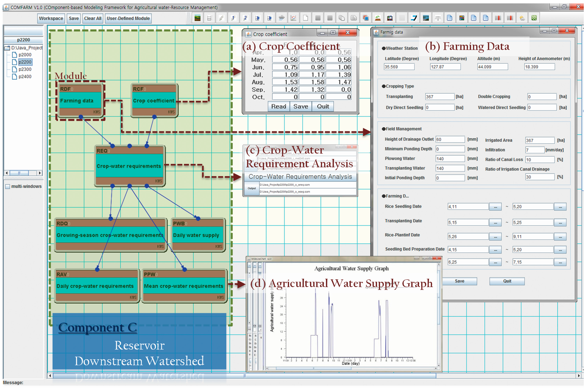Screen dimensions: 588x389
Task: Click the green checkered pattern icon
Action: (534, 18)
